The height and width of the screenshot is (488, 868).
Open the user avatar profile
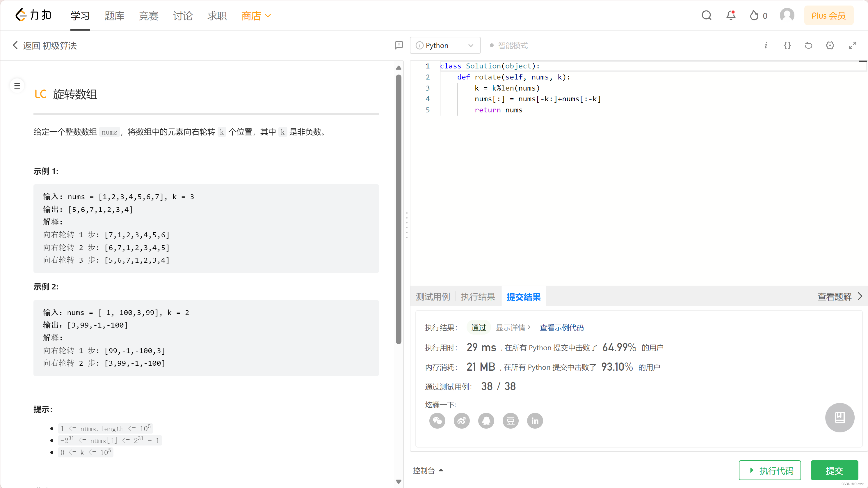point(787,15)
